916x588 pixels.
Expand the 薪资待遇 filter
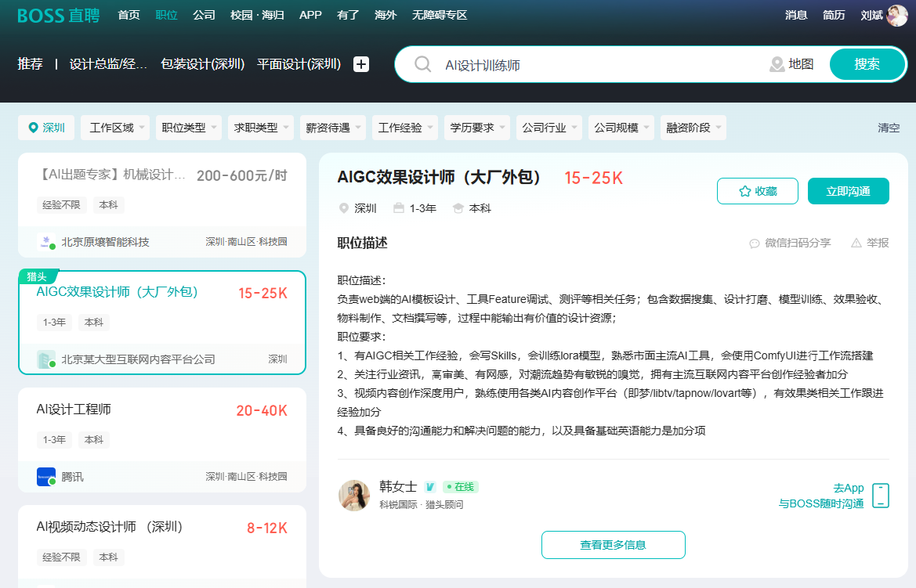[332, 128]
